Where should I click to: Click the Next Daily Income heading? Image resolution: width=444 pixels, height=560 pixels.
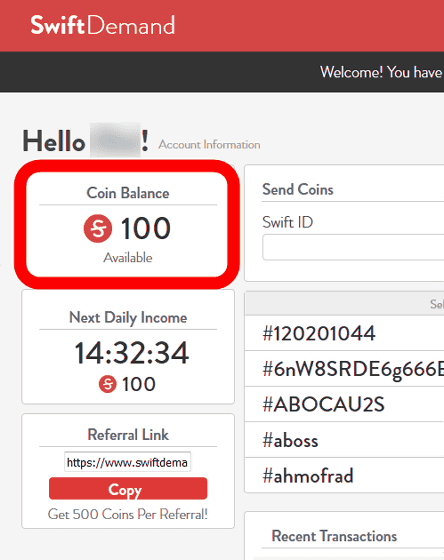128,318
